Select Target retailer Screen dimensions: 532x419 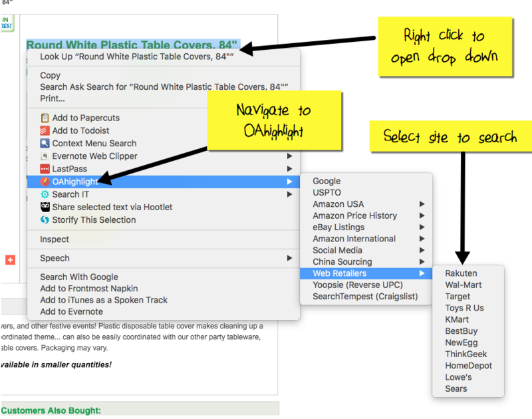[x=468, y=296]
